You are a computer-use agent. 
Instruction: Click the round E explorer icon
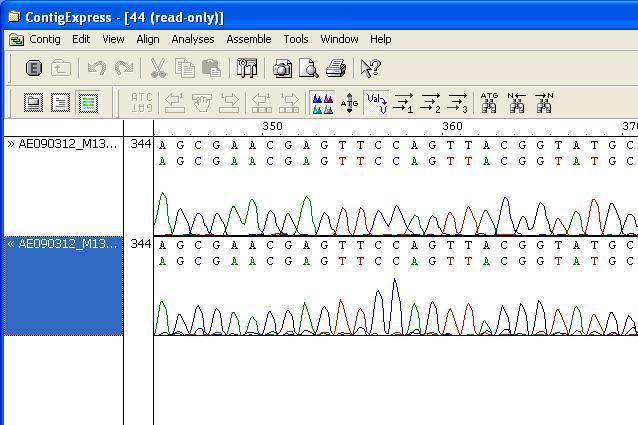(x=34, y=68)
